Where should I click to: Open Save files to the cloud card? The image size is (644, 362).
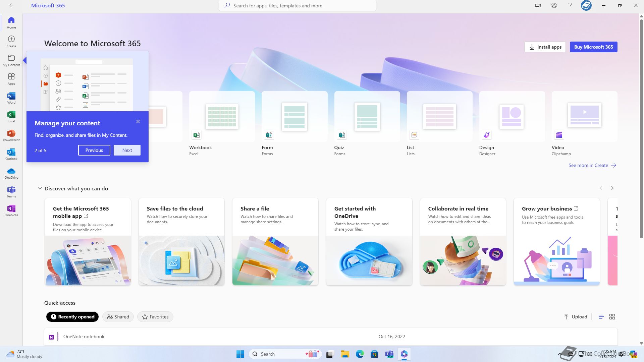181,242
